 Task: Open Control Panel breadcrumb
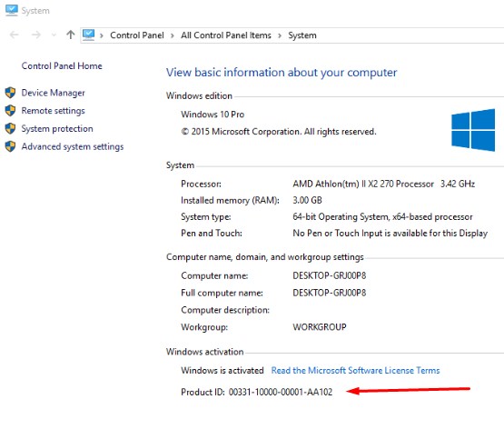(137, 35)
